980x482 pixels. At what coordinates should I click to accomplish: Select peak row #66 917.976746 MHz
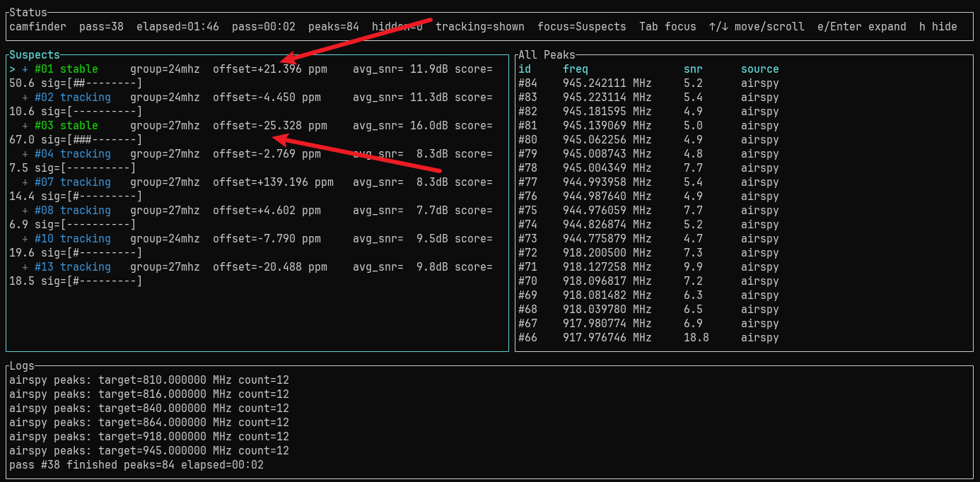pos(648,338)
